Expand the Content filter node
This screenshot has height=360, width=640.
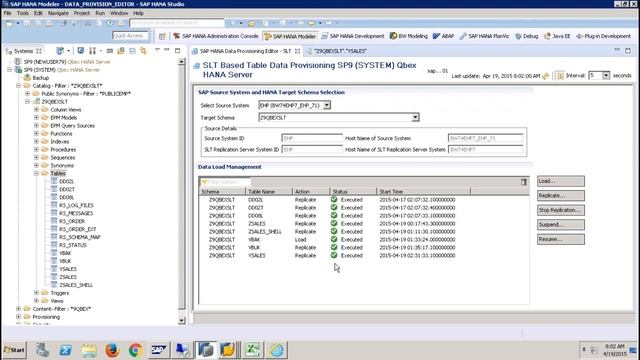click(x=18, y=309)
